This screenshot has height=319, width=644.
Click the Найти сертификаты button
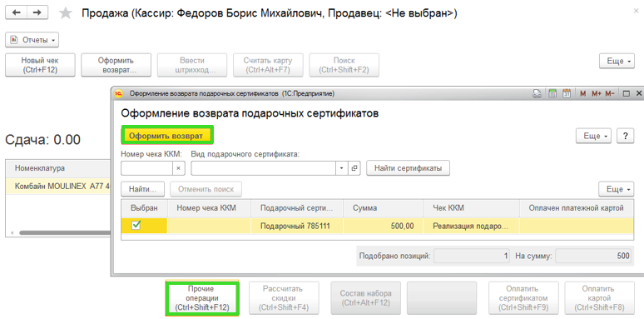click(x=409, y=167)
